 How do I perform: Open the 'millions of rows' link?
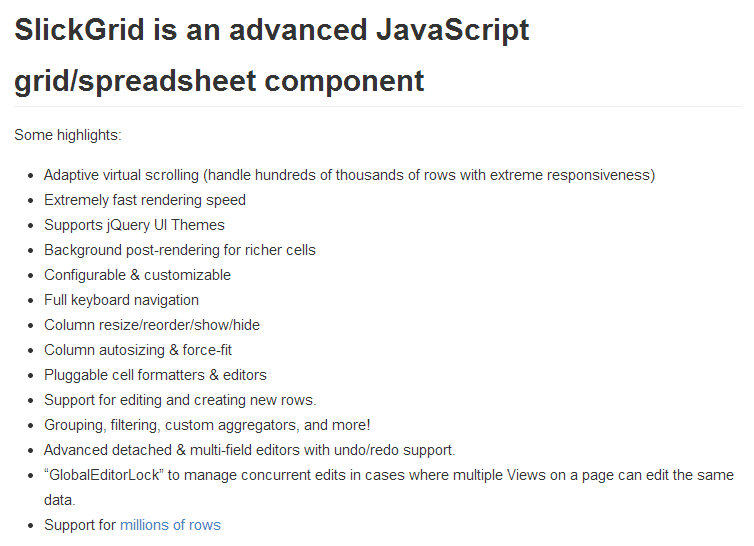point(170,525)
